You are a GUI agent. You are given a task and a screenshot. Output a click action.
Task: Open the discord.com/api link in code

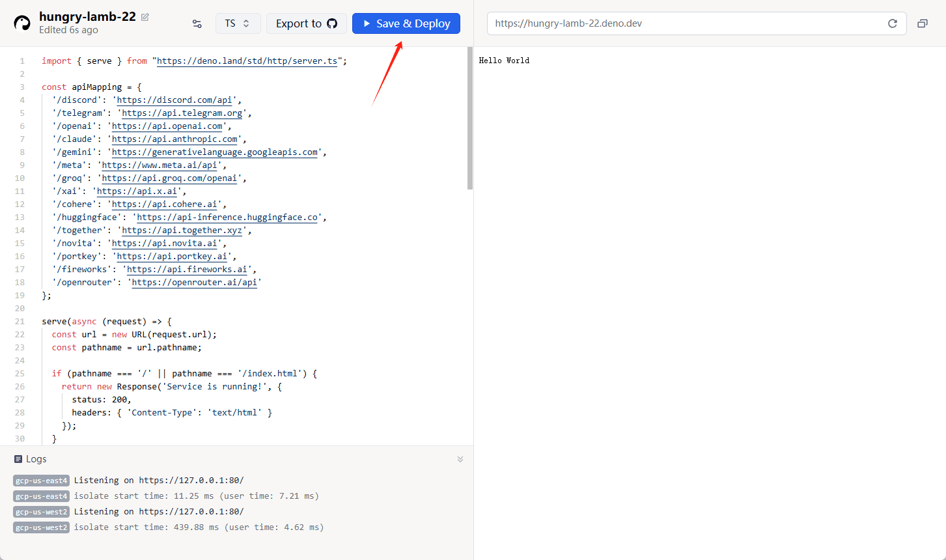174,100
